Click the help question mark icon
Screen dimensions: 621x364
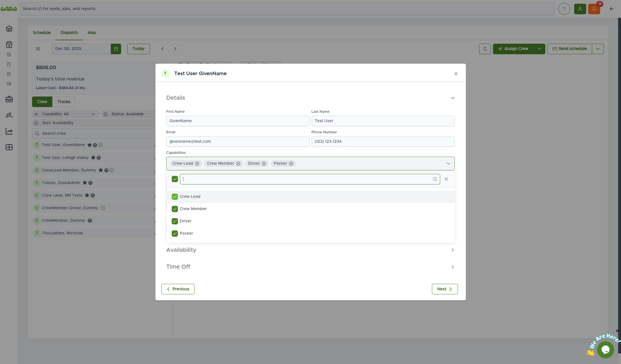pos(564,9)
